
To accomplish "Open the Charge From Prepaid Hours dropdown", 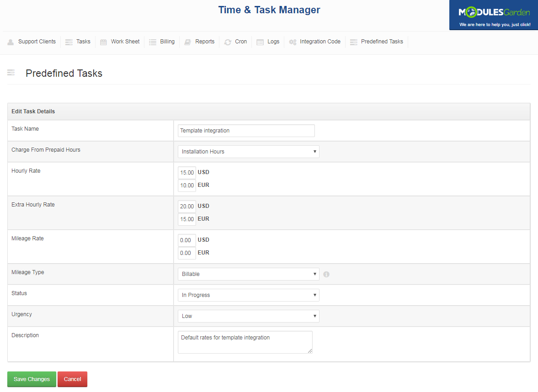I will click(248, 151).
